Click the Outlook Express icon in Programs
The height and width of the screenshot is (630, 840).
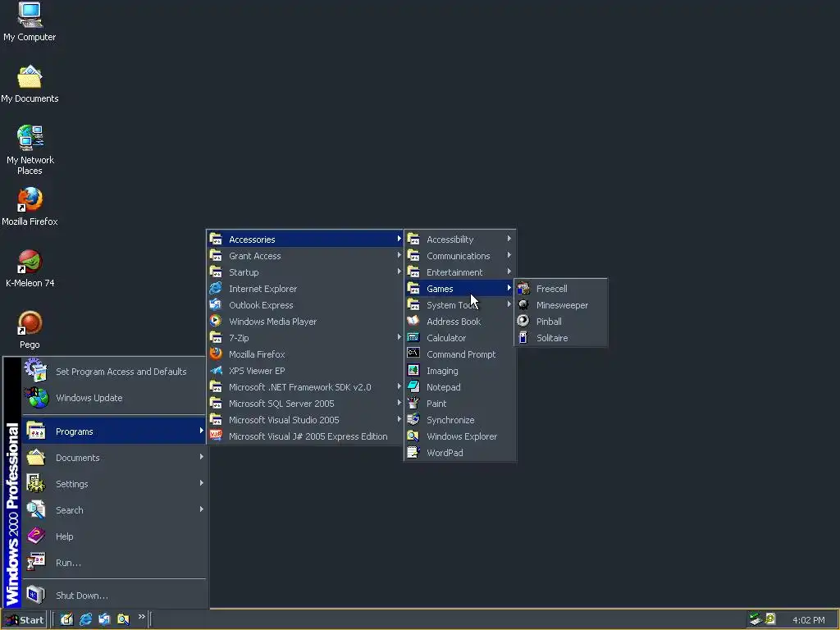(x=216, y=305)
